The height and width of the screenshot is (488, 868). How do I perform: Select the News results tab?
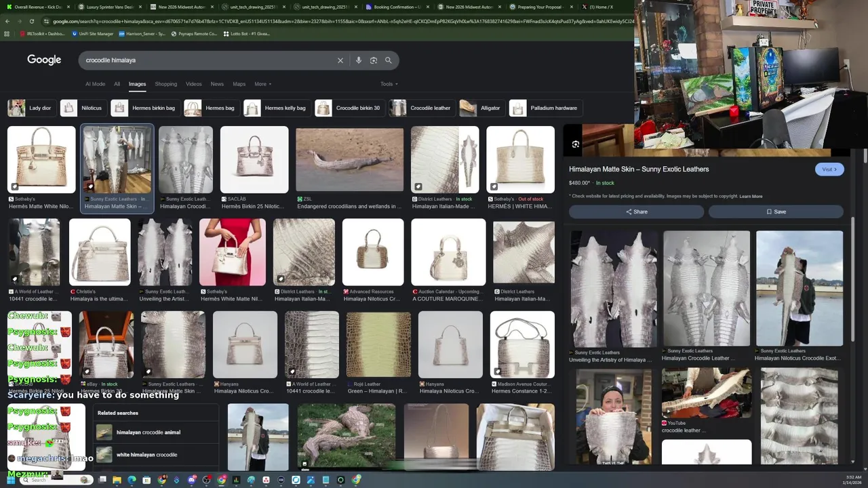pos(217,84)
